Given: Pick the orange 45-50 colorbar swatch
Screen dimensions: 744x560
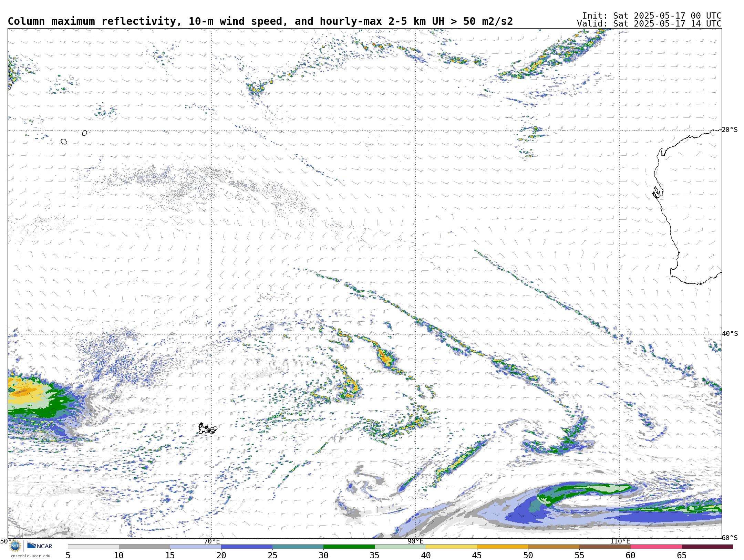Looking at the screenshot, I should [x=503, y=547].
